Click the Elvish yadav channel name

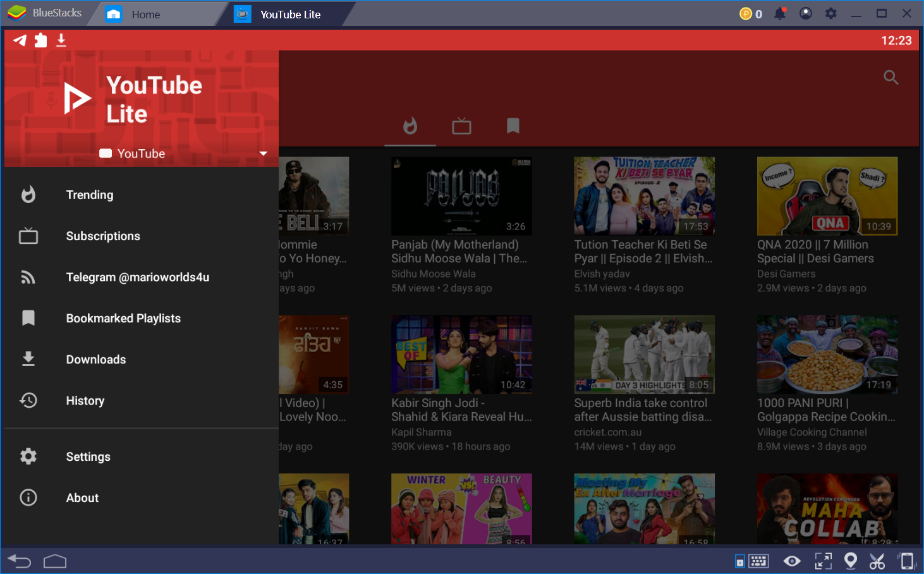pyautogui.click(x=602, y=274)
